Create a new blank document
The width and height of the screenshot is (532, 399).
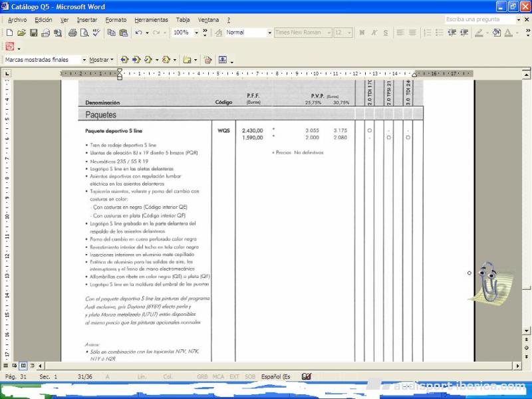pos(9,33)
